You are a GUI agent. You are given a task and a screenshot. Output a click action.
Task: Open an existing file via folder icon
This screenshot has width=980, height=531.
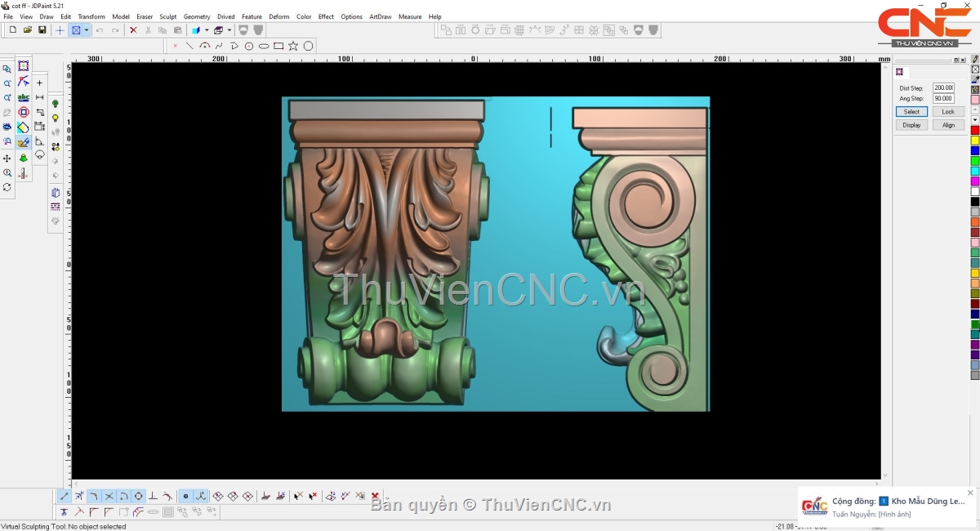tap(27, 30)
